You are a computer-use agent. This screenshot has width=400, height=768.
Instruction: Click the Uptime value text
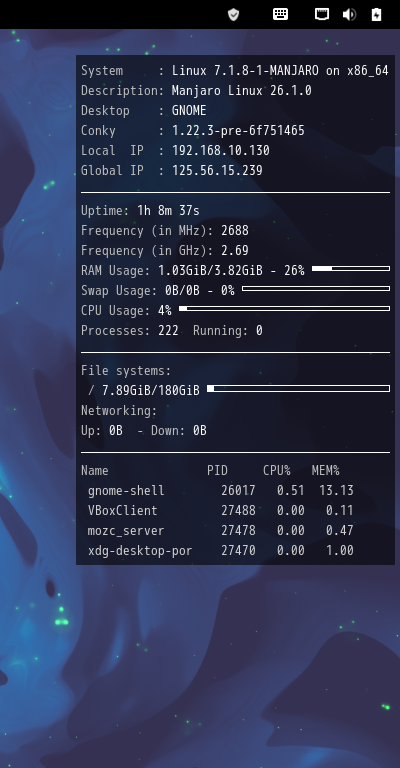[168, 211]
